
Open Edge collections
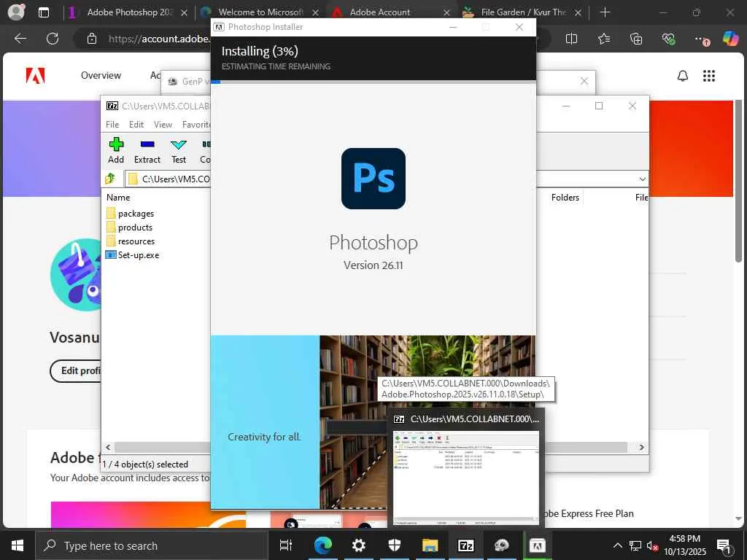tap(636, 39)
